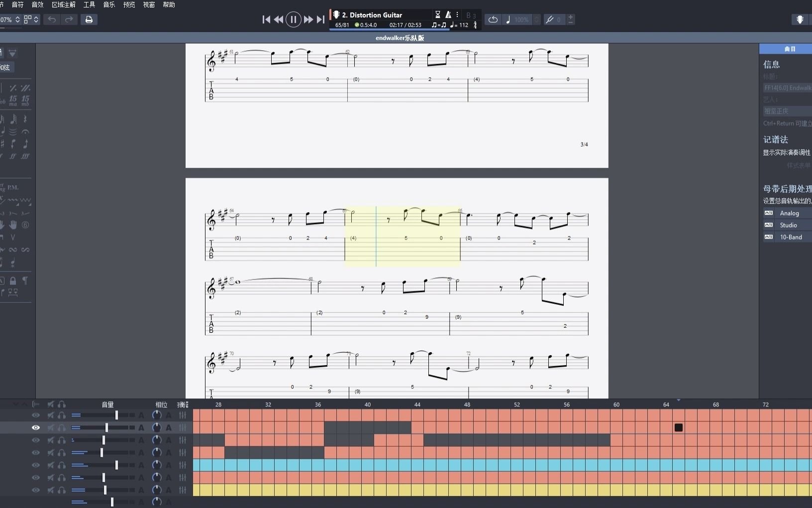Click the tuning fork transpose icon
Screen dimensions: 812x508
549,19
